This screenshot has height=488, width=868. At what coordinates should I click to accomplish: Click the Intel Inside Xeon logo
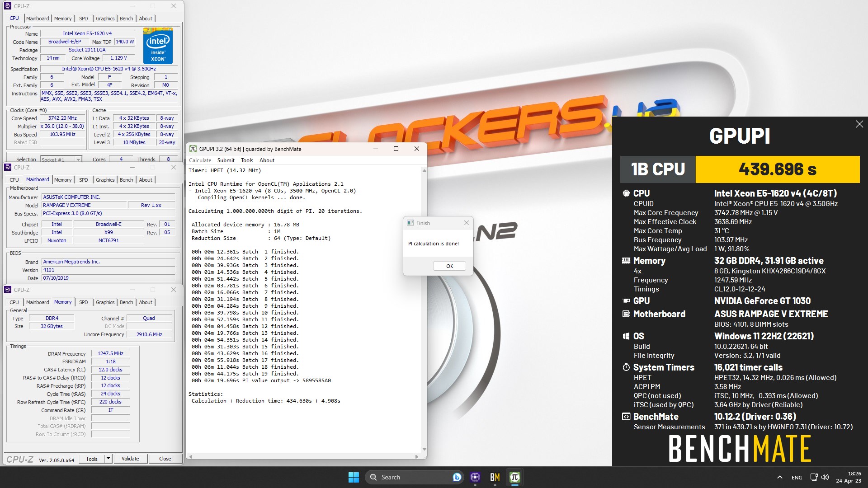coord(158,46)
